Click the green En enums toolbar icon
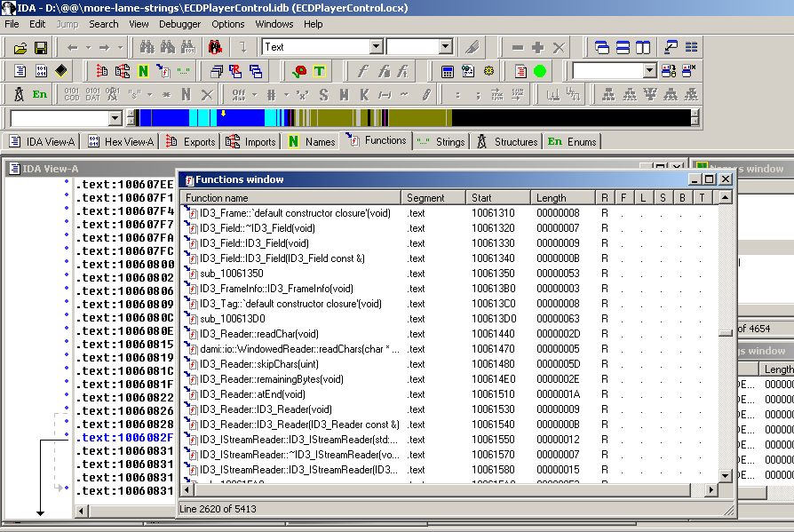This screenshot has height=532, width=794. pyautogui.click(x=40, y=94)
